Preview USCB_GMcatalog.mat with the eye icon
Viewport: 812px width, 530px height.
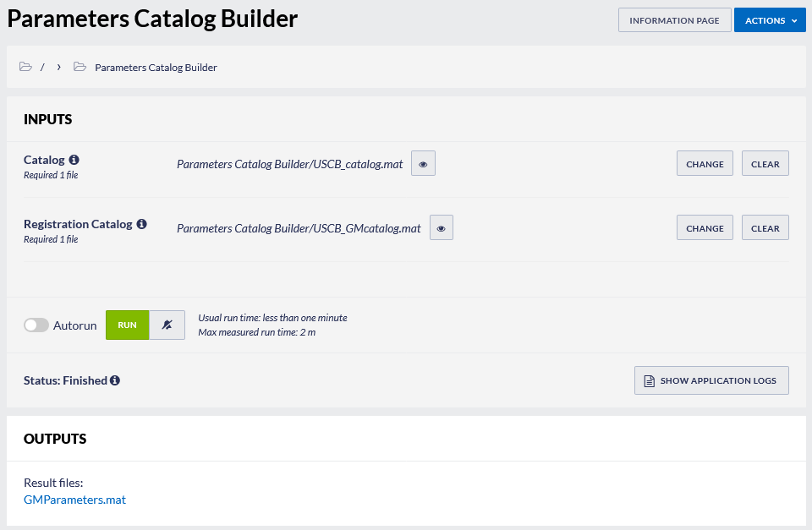442,227
